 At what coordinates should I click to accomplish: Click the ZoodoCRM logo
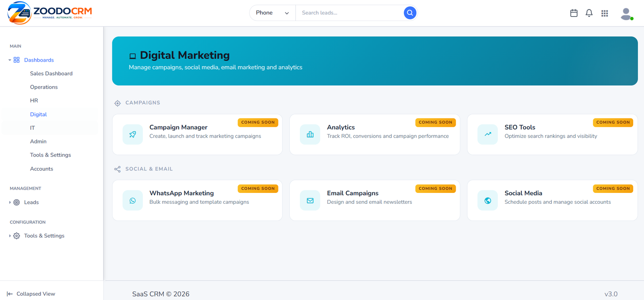[x=50, y=13]
